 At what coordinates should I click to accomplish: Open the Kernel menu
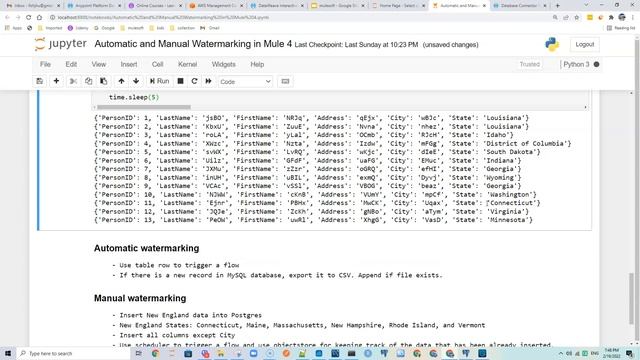187,64
